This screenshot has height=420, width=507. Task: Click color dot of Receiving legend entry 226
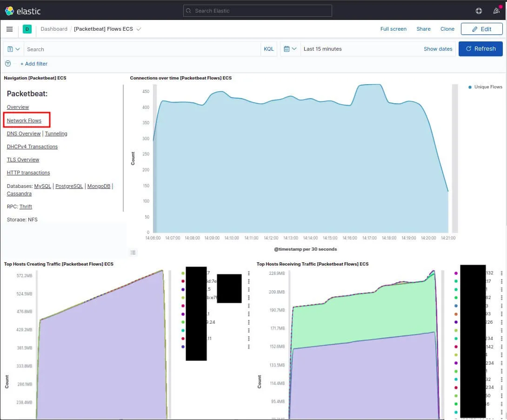[456, 322]
